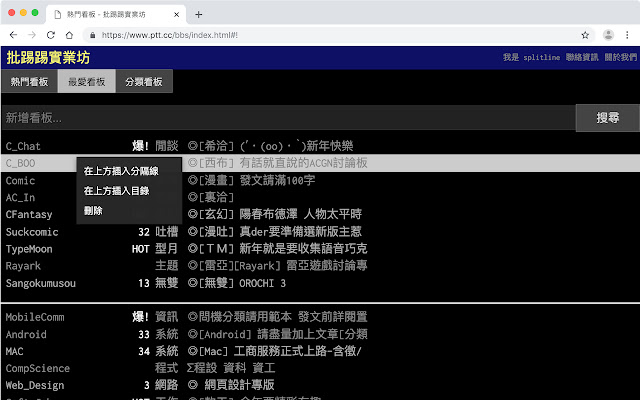The width and height of the screenshot is (640, 400).
Task: Open the TypeMoon board
Action: tap(29, 249)
